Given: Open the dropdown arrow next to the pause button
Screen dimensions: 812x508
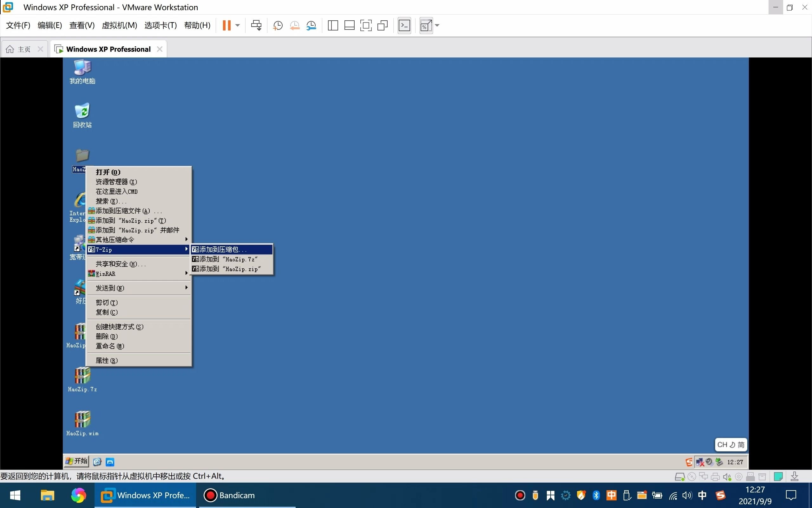Looking at the screenshot, I should pos(238,25).
